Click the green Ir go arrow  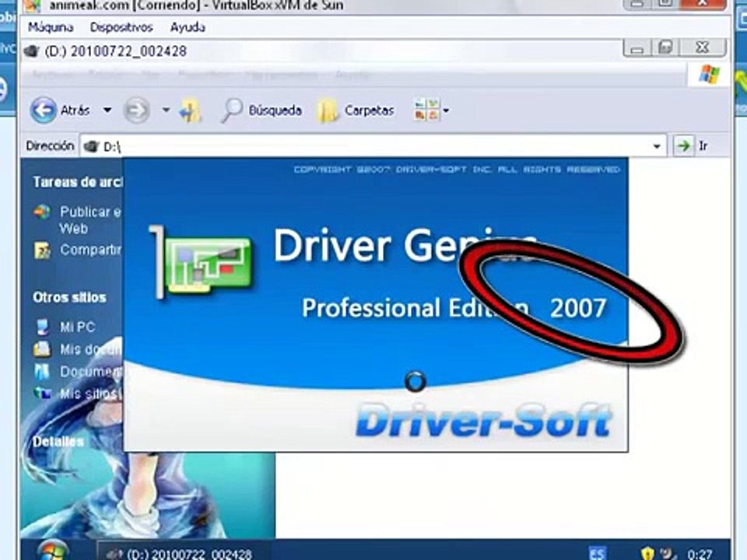click(x=684, y=145)
